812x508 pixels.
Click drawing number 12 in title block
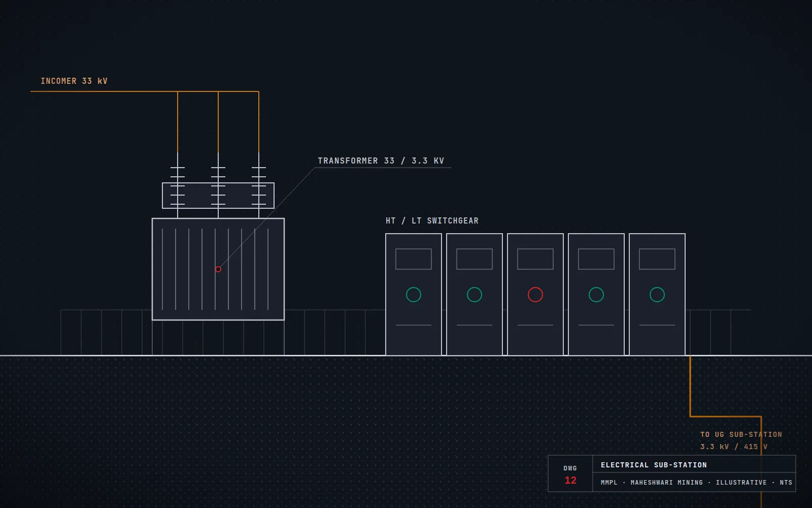(570, 480)
